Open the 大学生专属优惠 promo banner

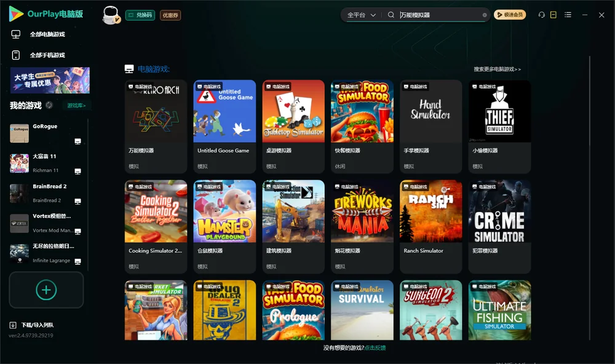pos(50,81)
